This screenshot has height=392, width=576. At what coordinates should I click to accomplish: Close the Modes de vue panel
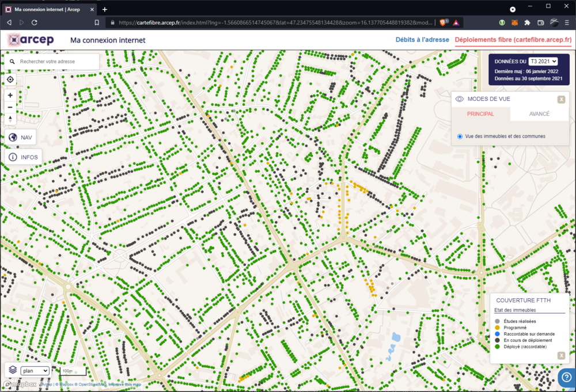[561, 100]
